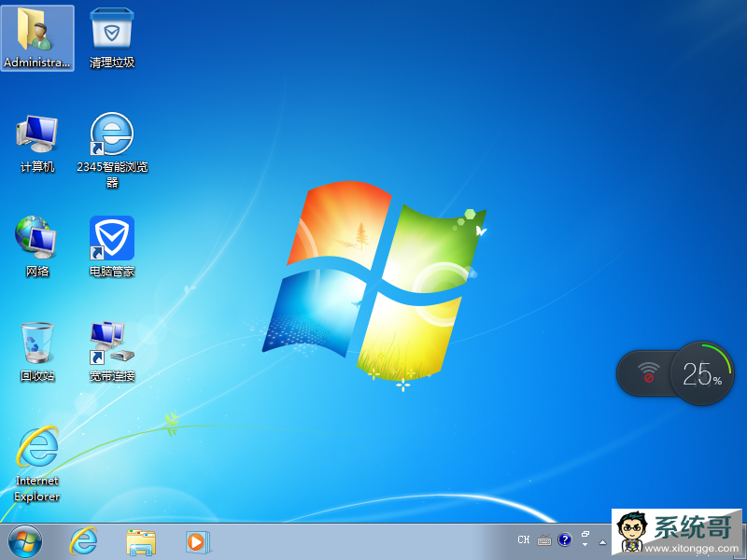Select the 网络 network icon
Screen dimensions: 747x560
tap(37, 246)
